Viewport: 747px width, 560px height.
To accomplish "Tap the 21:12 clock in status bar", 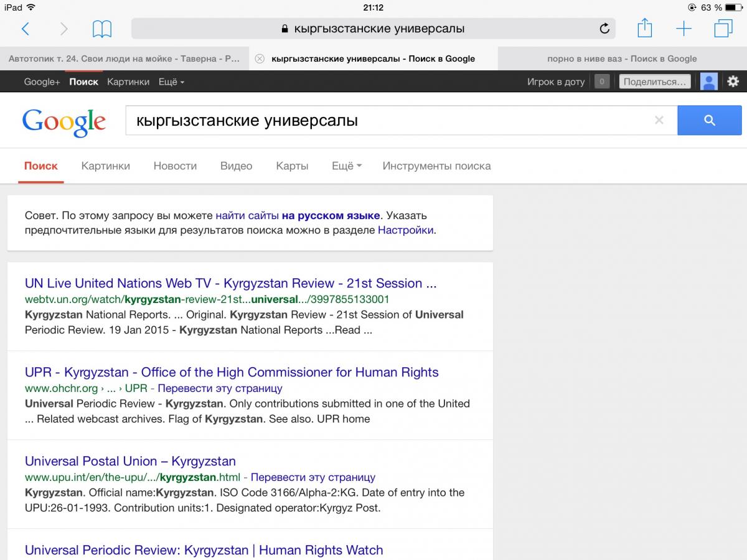I will pos(373,7).
